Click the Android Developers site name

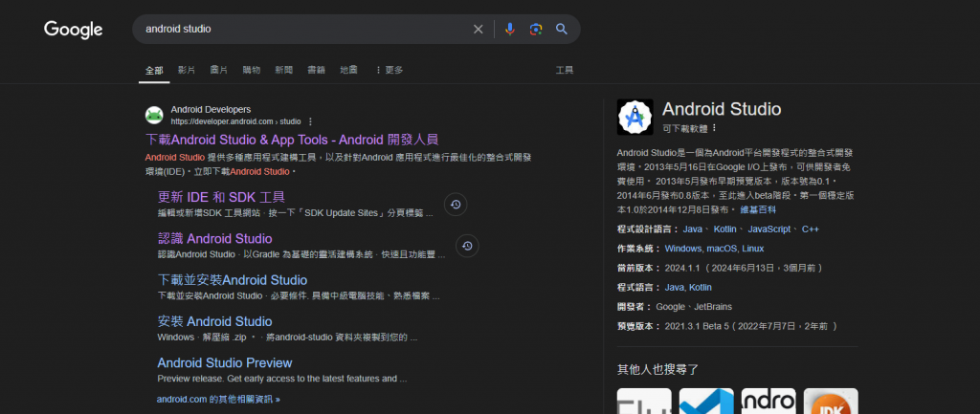[x=211, y=110]
